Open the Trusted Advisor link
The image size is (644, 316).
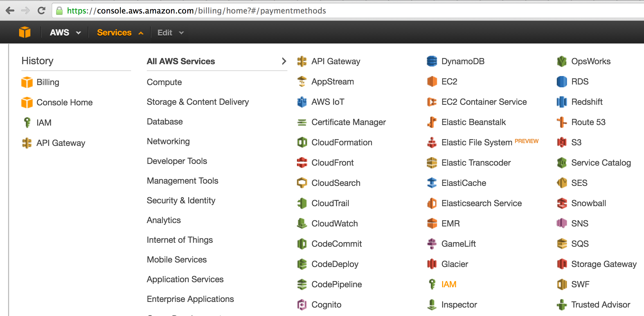pos(601,304)
